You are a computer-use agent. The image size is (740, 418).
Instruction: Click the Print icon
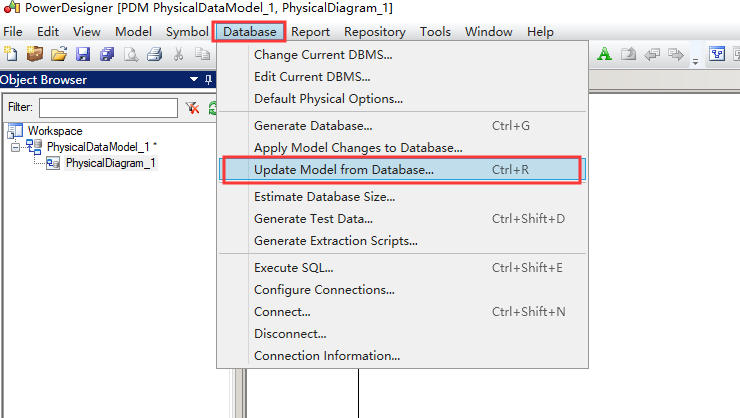155,54
